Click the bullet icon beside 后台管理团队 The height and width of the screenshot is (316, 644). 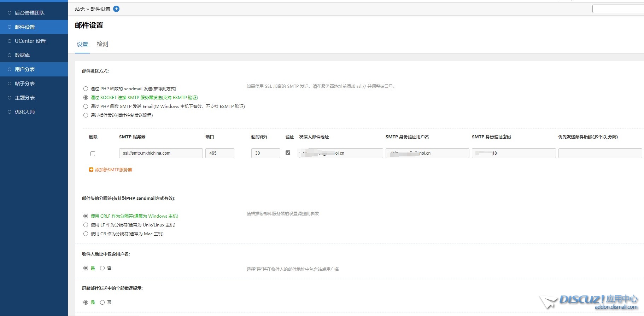point(10,13)
